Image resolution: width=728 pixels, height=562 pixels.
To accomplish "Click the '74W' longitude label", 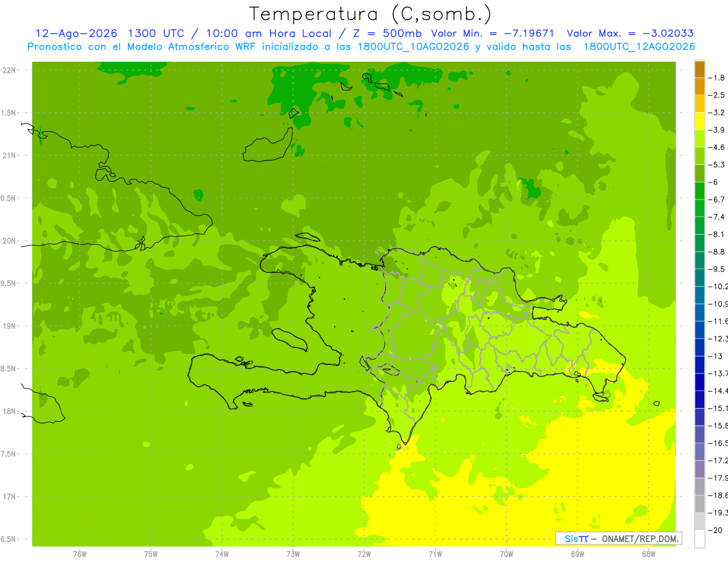I will click(222, 554).
